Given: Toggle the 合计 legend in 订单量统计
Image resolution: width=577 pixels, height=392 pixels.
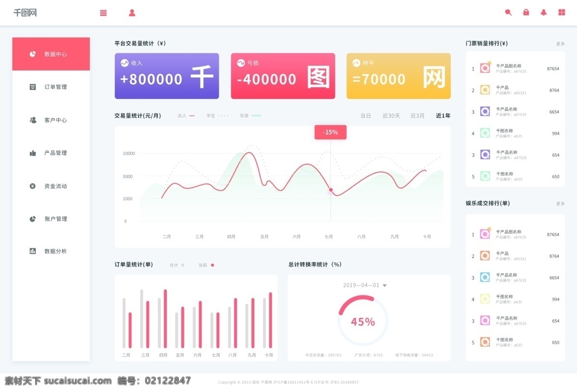Looking at the screenshot, I should (177, 265).
